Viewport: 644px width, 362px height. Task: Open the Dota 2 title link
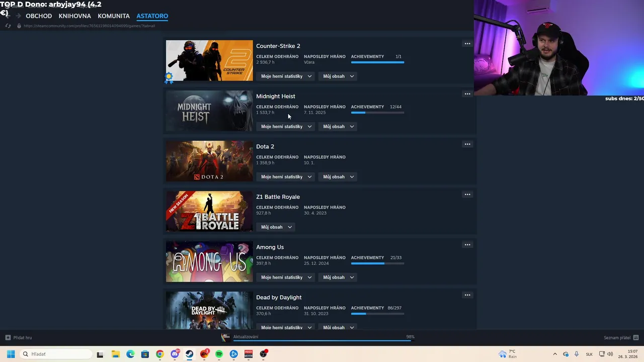265,146
